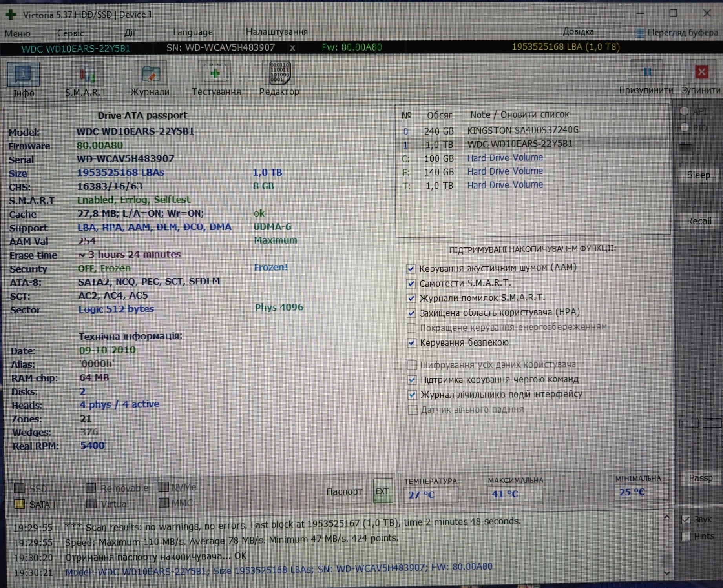The width and height of the screenshot is (723, 588).
Task: Toggle the Hints checkbox
Action: pyautogui.click(x=686, y=536)
